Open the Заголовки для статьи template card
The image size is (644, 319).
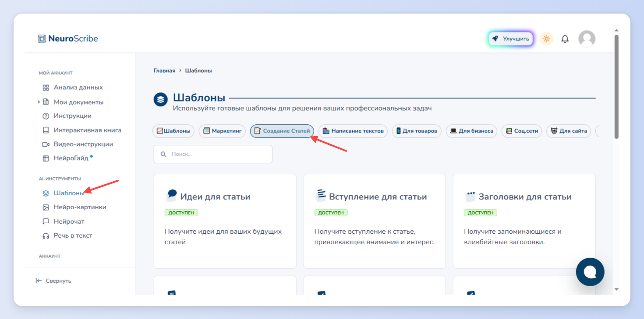click(x=524, y=221)
